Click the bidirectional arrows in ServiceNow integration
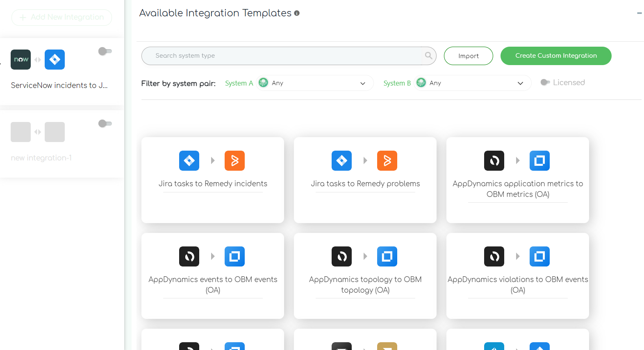644x350 pixels. (38, 60)
